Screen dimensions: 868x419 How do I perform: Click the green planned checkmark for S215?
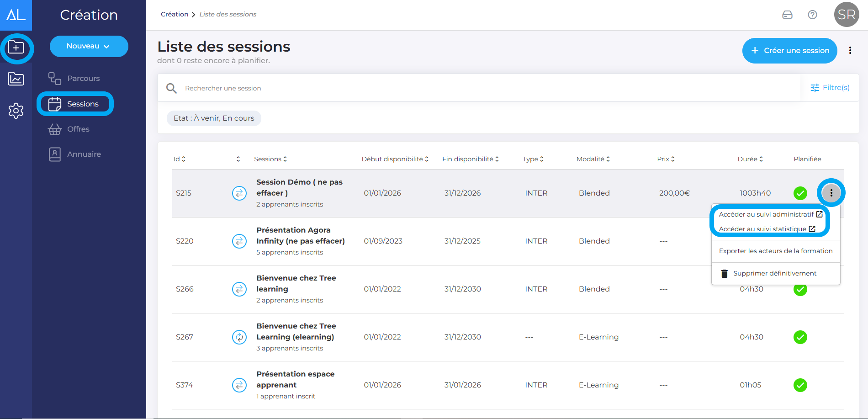point(800,193)
